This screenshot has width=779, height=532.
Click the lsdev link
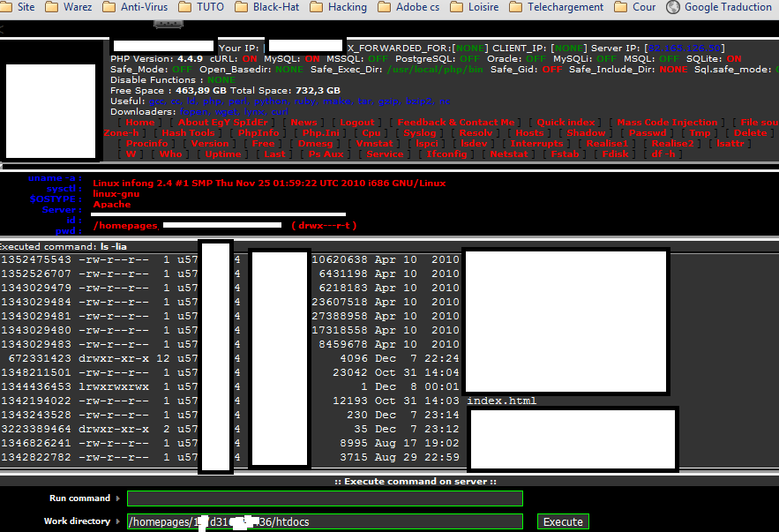(x=474, y=143)
